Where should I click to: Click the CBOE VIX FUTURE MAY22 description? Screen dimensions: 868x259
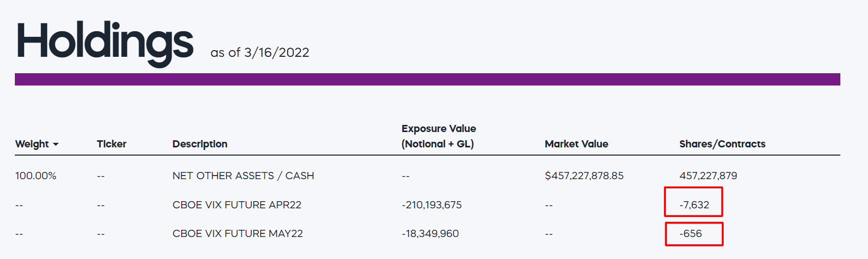tap(237, 233)
